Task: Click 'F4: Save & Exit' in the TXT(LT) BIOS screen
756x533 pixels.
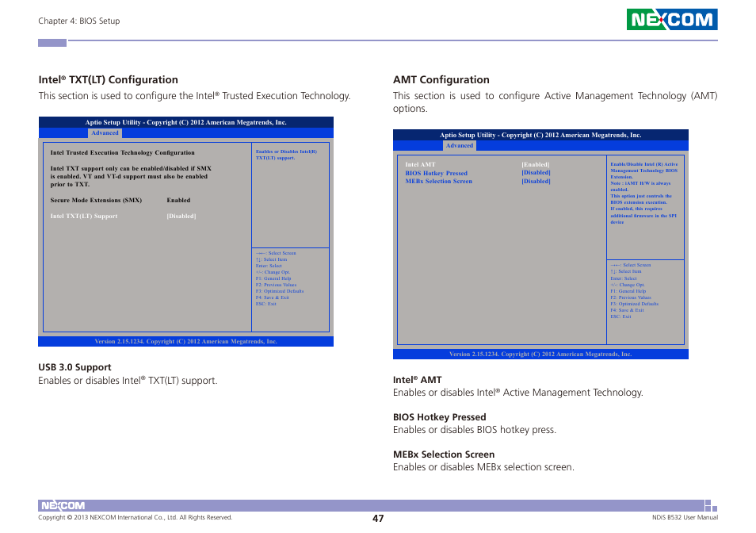Action: coord(273,297)
